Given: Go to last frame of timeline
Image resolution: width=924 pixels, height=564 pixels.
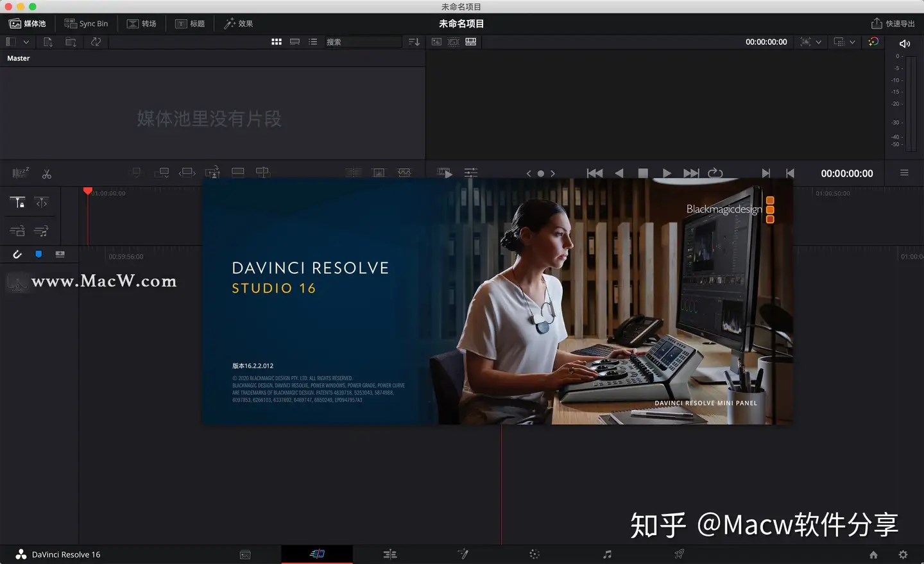Looking at the screenshot, I should [691, 173].
